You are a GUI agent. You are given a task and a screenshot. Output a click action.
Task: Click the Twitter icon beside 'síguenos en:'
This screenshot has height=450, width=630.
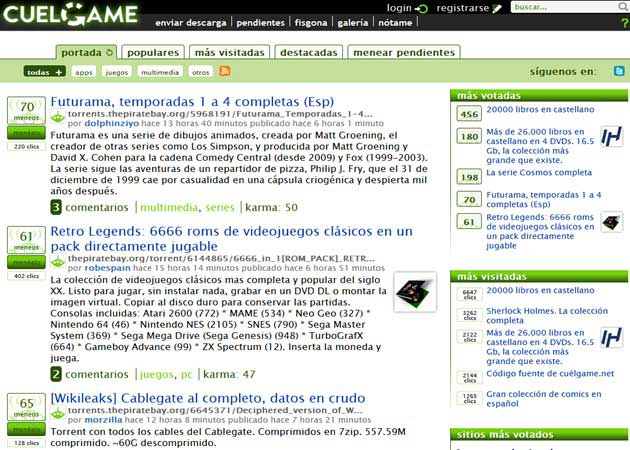620,71
